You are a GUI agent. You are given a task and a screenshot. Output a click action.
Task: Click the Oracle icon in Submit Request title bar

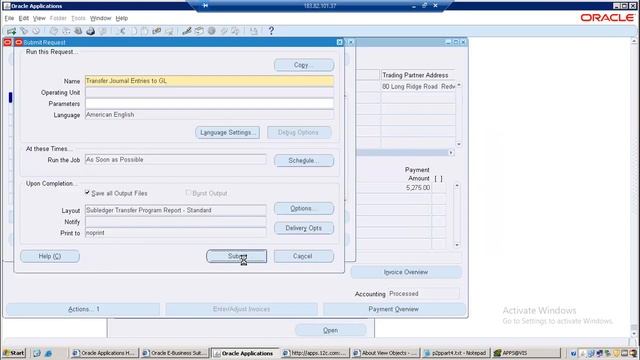coord(18,42)
